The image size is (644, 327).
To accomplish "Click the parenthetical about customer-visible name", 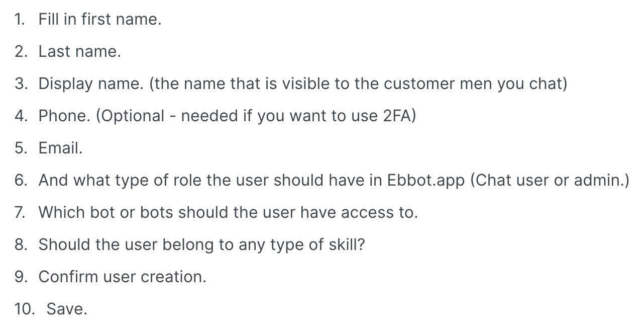I will [358, 84].
